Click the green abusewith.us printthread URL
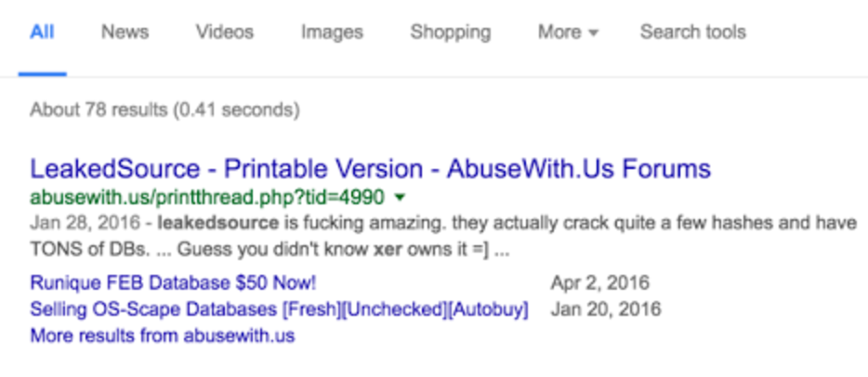Viewport: 868px width, 377px height. 207,197
